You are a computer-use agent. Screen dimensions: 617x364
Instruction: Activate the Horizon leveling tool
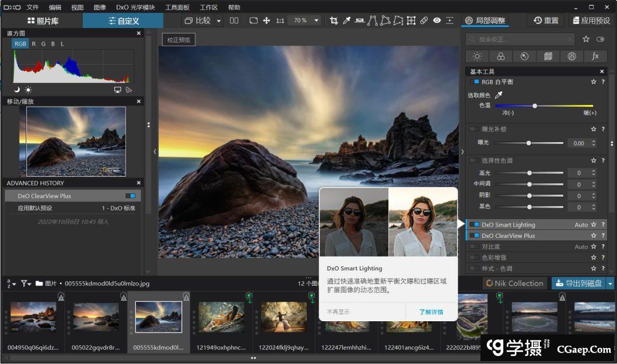point(360,21)
